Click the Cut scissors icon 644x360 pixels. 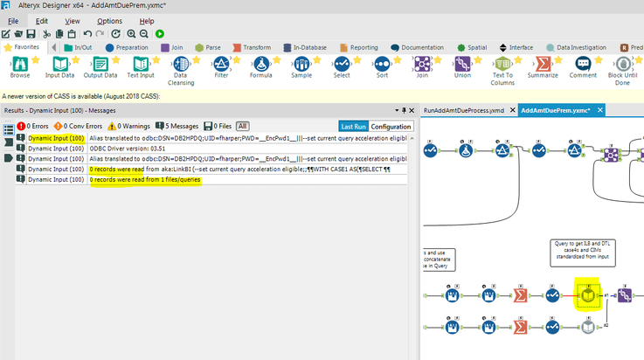pos(47,34)
